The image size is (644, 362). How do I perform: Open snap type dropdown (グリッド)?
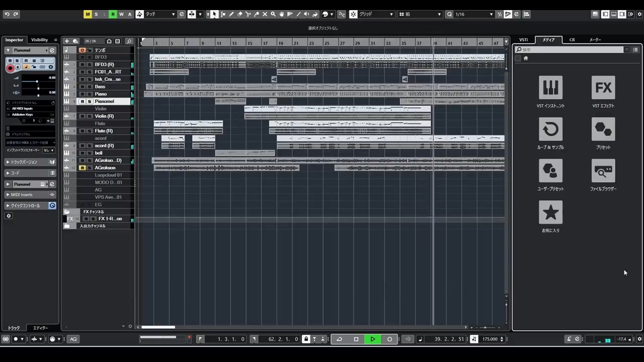[x=375, y=14]
